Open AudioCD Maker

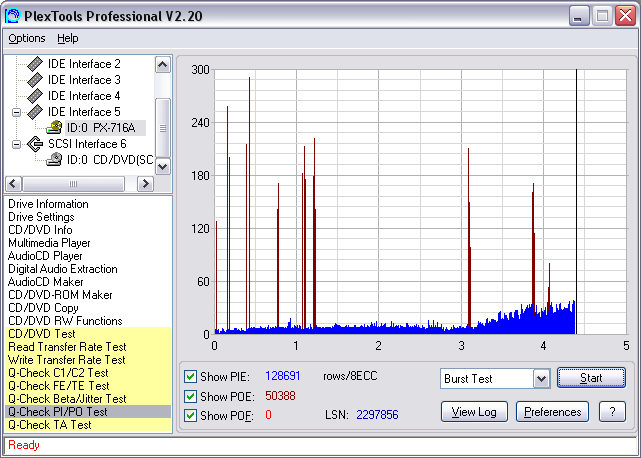pos(45,282)
